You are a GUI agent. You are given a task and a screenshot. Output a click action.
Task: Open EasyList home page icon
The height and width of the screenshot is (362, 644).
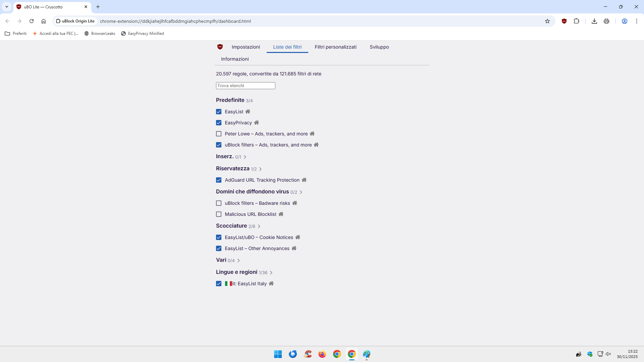click(248, 112)
